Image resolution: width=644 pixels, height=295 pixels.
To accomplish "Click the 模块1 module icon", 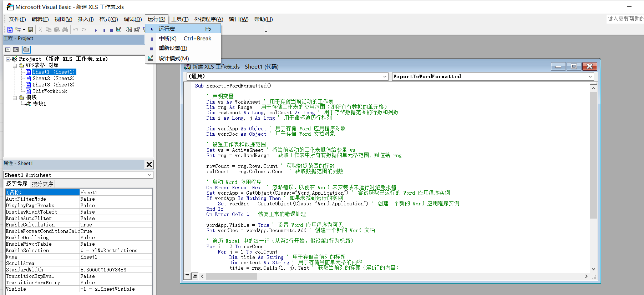I will click(28, 104).
